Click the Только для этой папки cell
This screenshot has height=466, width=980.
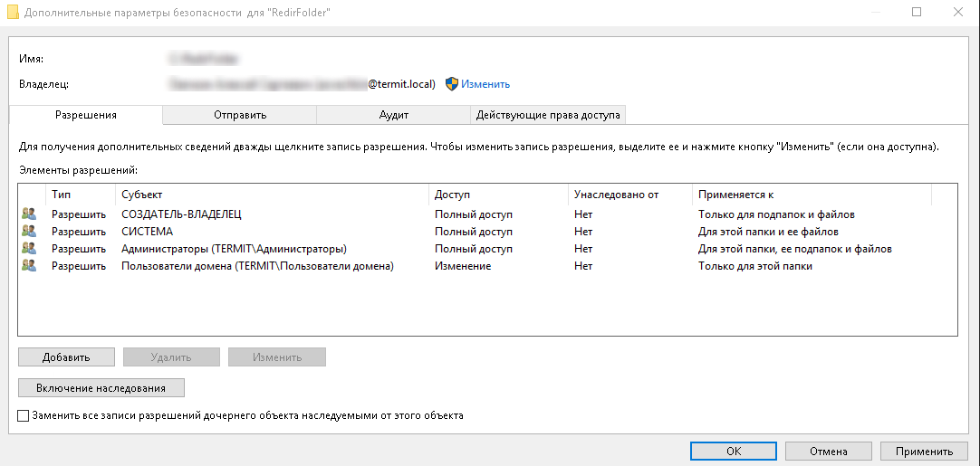[755, 266]
